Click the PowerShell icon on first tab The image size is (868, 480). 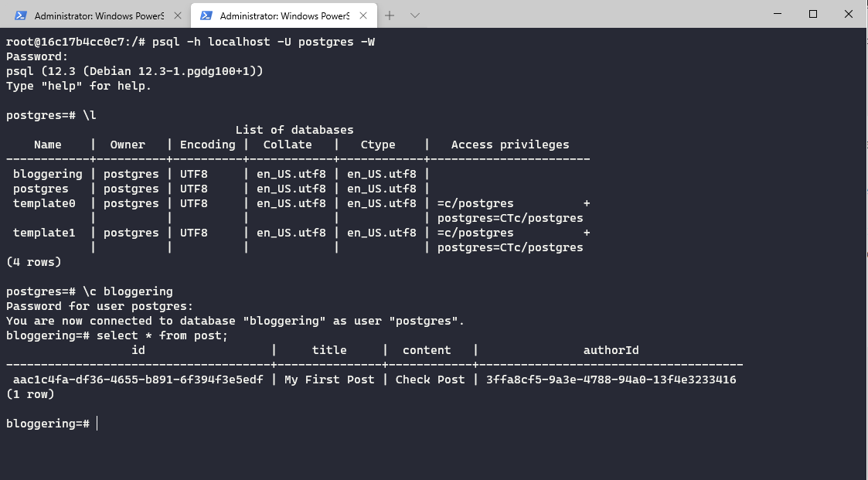tap(20, 15)
